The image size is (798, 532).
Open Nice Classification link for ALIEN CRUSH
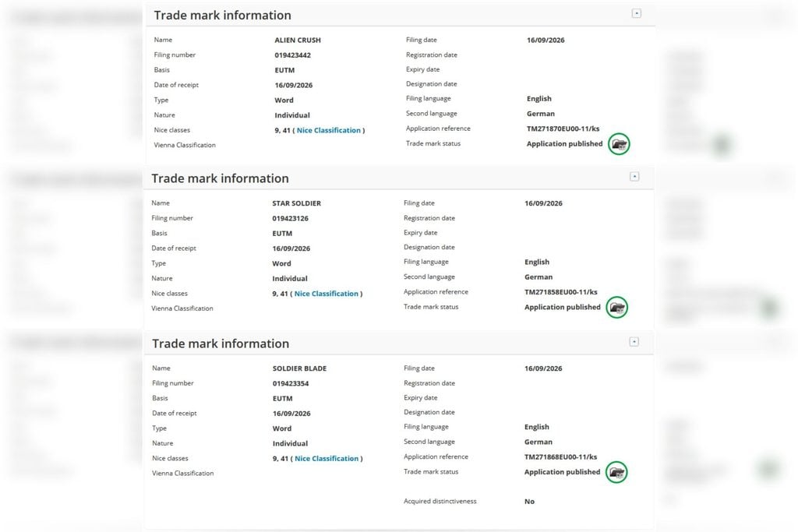point(329,130)
